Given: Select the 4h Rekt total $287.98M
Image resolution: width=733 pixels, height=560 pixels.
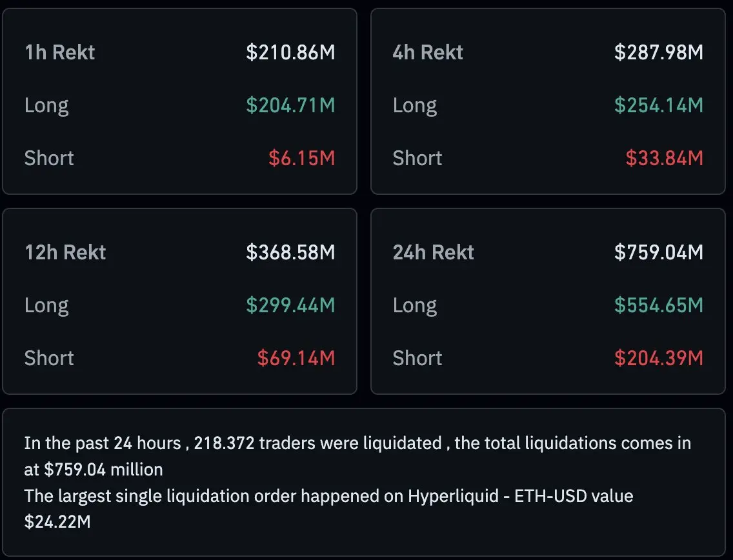Looking at the screenshot, I should (x=658, y=52).
